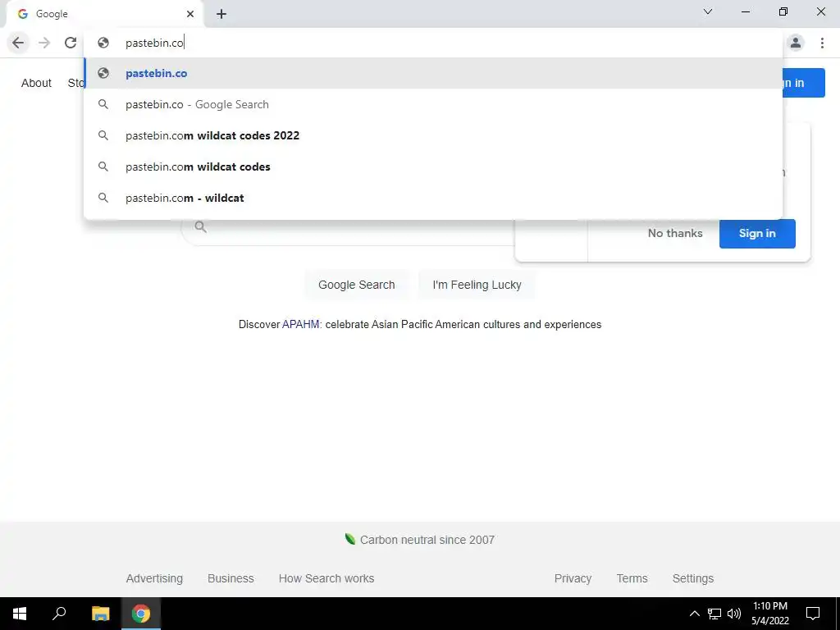Screen dimensions: 840x630
Task: Open a new tab with the plus button
Action: pos(221,14)
